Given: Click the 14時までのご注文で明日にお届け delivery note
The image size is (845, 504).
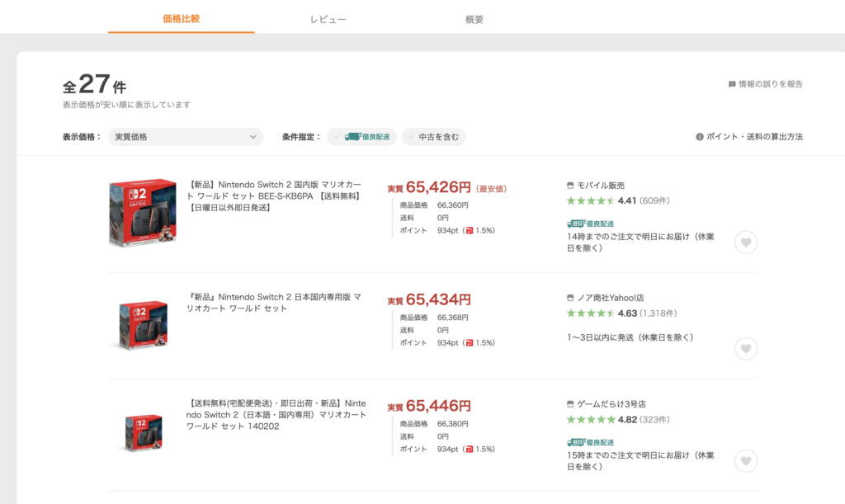Looking at the screenshot, I should point(640,243).
